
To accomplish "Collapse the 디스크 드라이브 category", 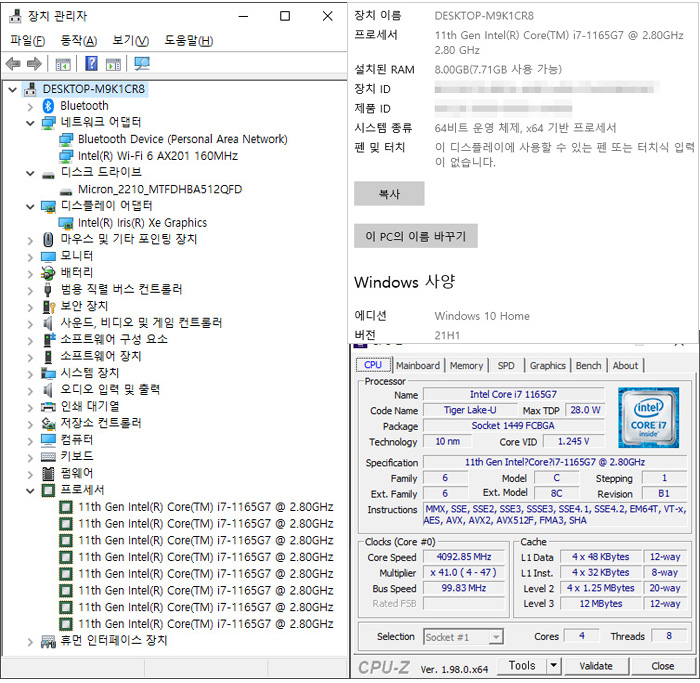I will pos(30,174).
